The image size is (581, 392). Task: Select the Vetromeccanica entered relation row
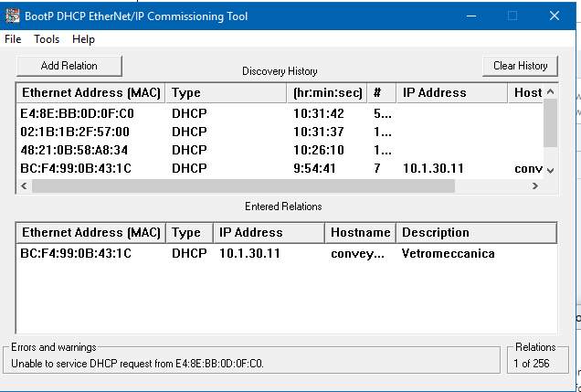287,253
